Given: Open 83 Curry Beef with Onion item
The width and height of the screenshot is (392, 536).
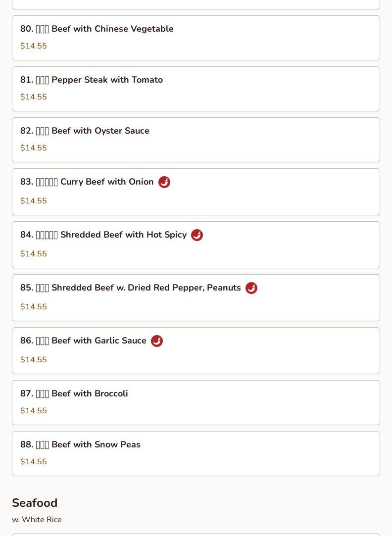Looking at the screenshot, I should [x=196, y=192].
